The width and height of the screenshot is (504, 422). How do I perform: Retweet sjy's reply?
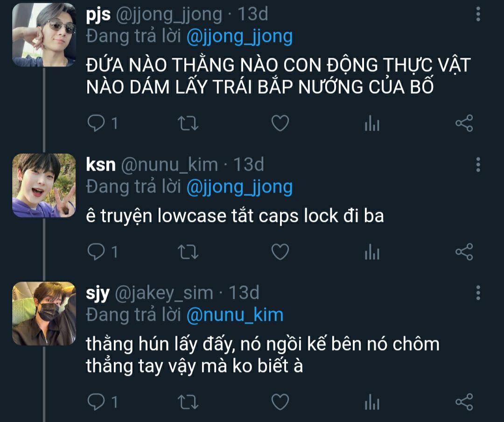[x=188, y=402]
